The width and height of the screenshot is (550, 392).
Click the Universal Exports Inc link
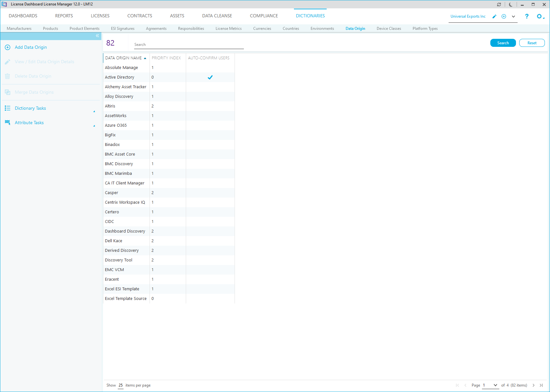[x=468, y=16]
